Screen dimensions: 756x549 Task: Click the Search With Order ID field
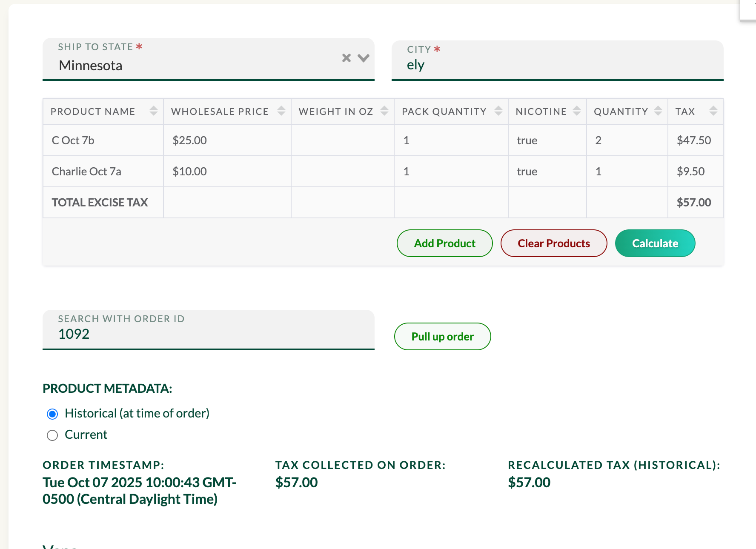coord(208,334)
